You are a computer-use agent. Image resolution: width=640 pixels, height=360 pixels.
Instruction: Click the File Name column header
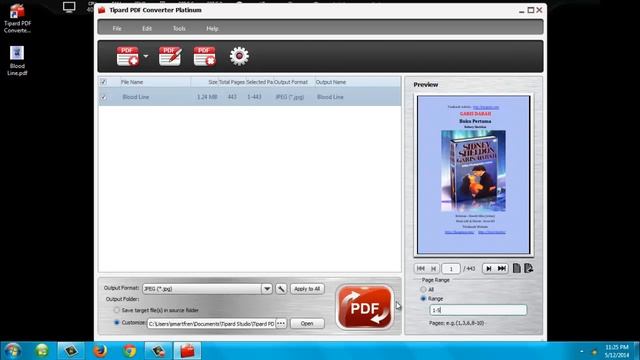(132, 82)
